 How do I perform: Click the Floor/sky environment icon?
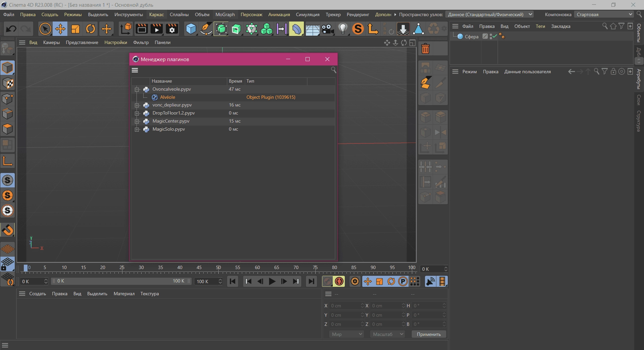312,29
